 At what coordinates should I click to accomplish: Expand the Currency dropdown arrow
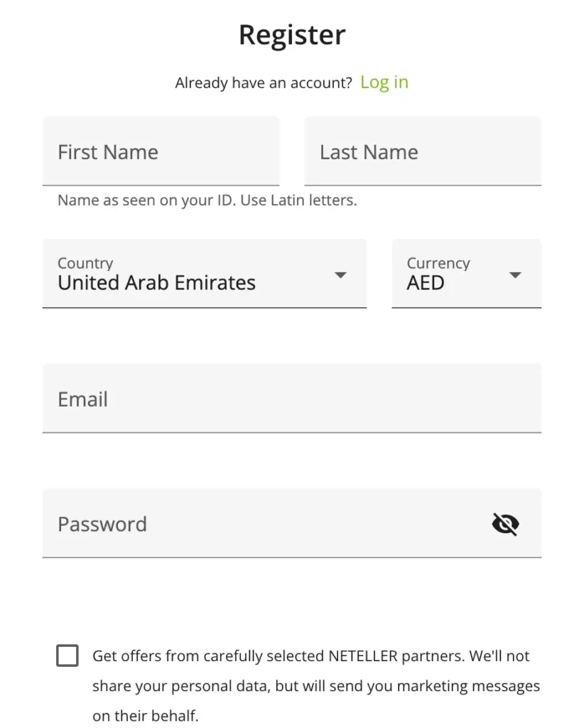pos(516,275)
